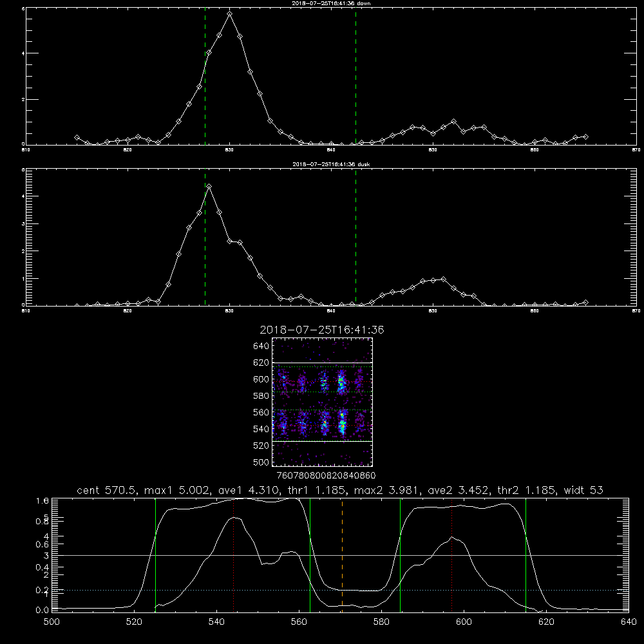Click the 640 x-axis label of the bottom plot
Viewport: 644px width, 644px height.
click(629, 622)
